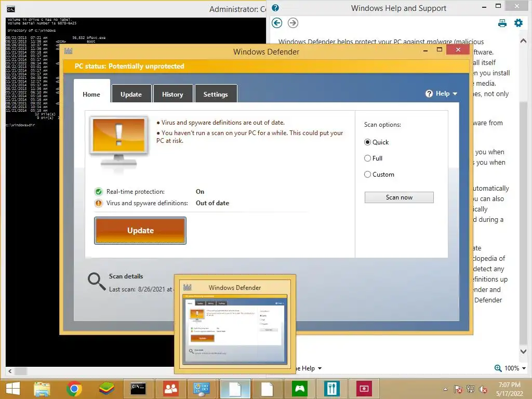Viewport: 532px width, 399px height.
Task: Click the Start button on the taskbar
Action: (x=13, y=389)
